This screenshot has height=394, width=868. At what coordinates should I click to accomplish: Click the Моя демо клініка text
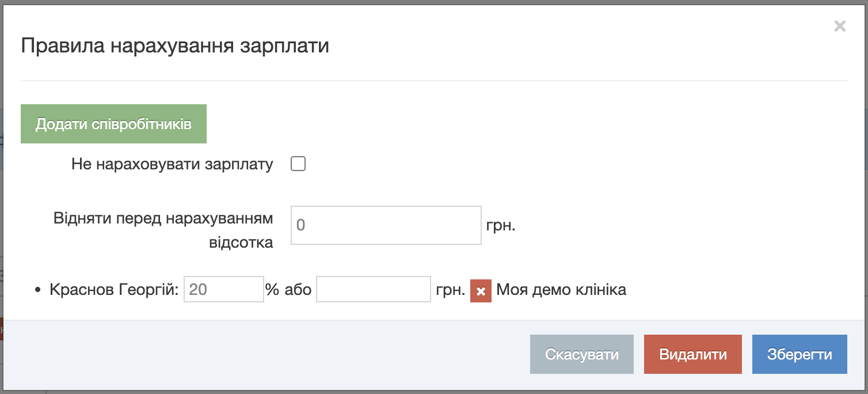561,289
